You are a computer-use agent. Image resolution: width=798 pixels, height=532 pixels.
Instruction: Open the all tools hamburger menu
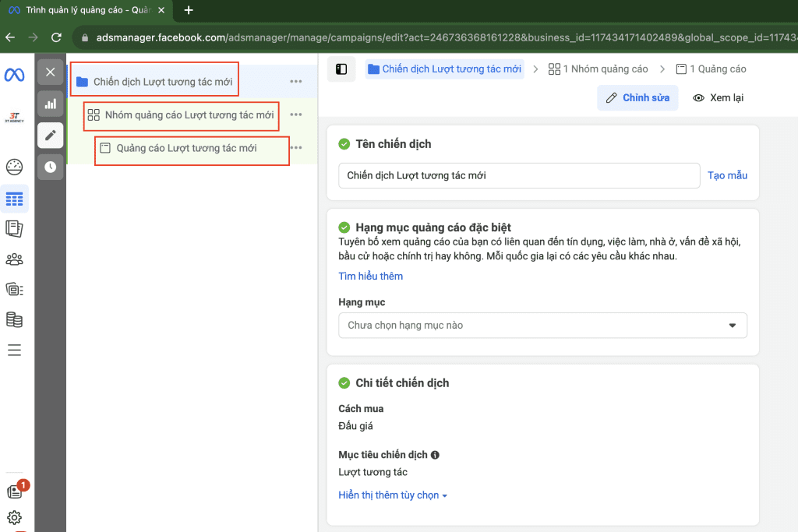click(x=14, y=350)
